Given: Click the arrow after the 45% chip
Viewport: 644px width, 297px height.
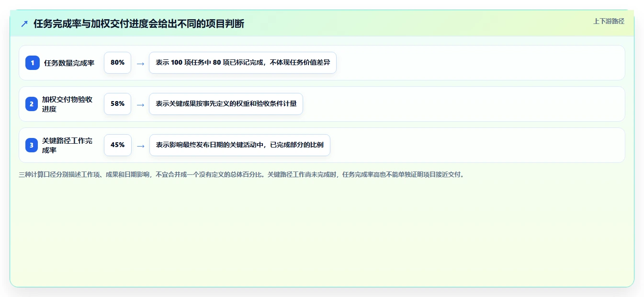Looking at the screenshot, I should (140, 146).
